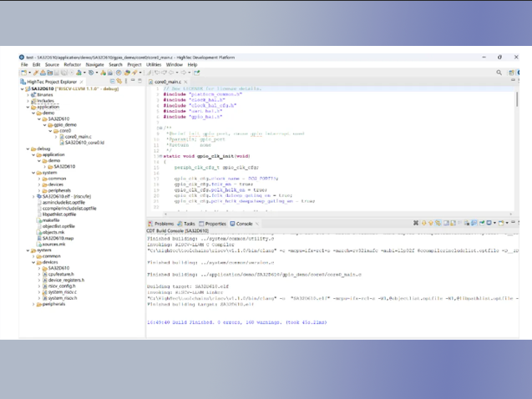Open Project Explorer view menu (three dots)
This screenshot has height=399, width=532.
tap(126, 81)
